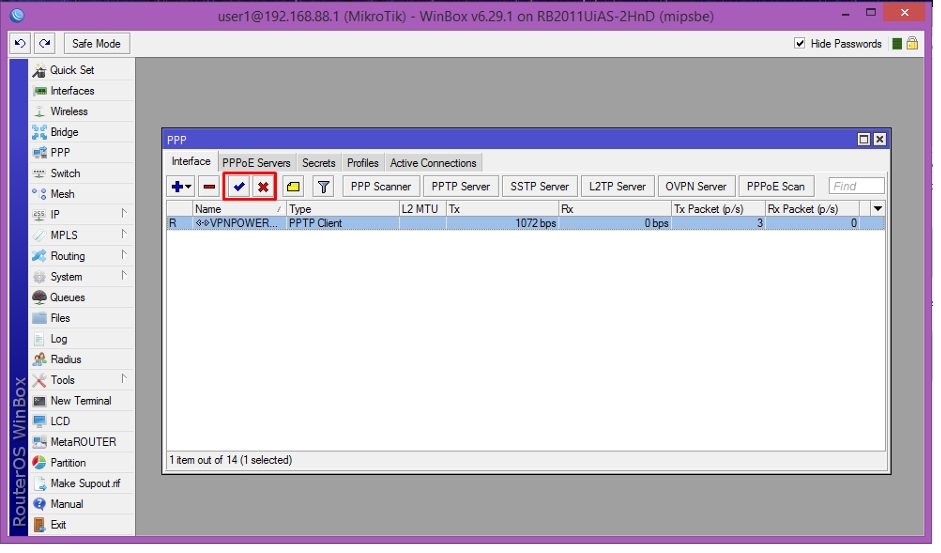
Task: Click the PPPoE Scan button
Action: point(776,187)
